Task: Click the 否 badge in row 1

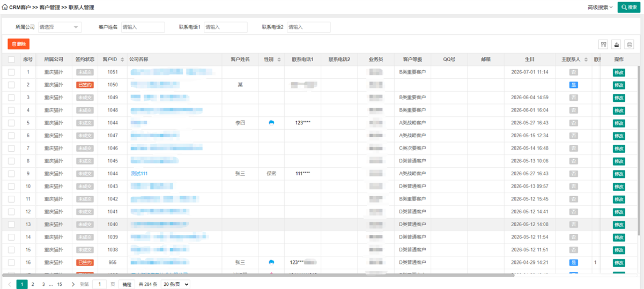Action: pos(574,72)
